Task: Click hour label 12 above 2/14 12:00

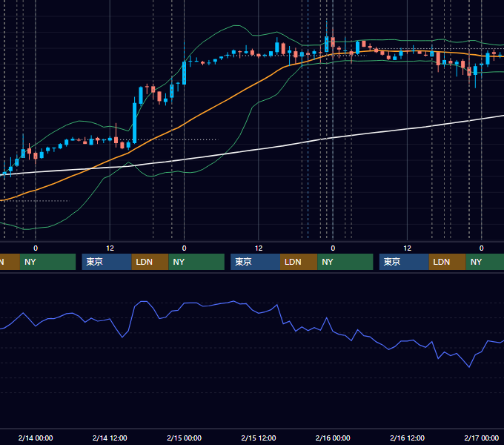Action: click(x=110, y=248)
